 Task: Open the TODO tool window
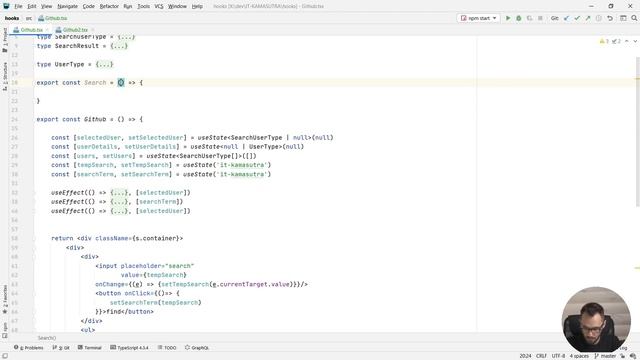click(x=167, y=348)
